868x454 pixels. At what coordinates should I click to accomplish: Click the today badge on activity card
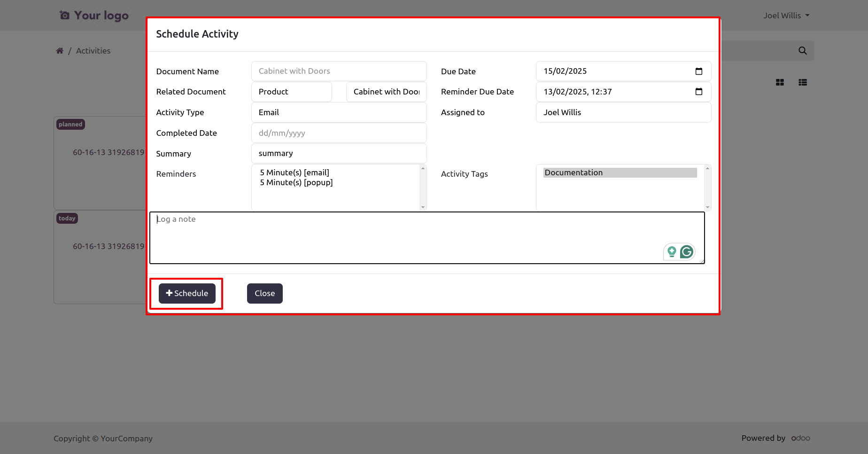(67, 219)
